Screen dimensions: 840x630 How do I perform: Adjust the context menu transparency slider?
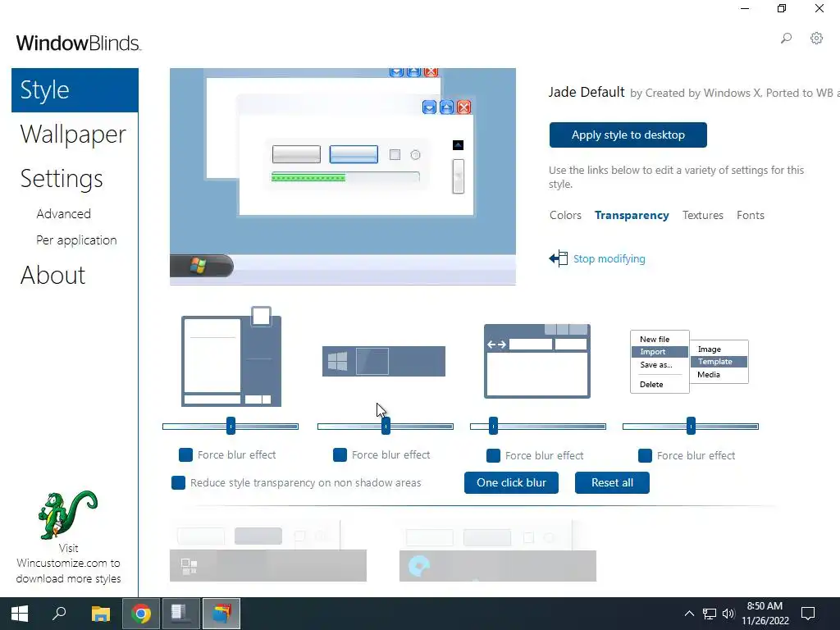point(691,427)
